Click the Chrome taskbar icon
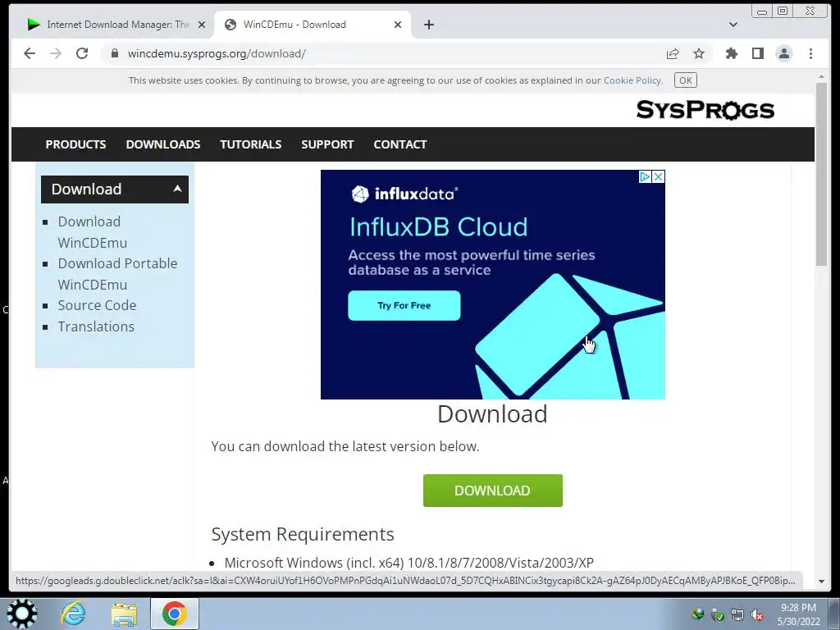 pyautogui.click(x=174, y=614)
